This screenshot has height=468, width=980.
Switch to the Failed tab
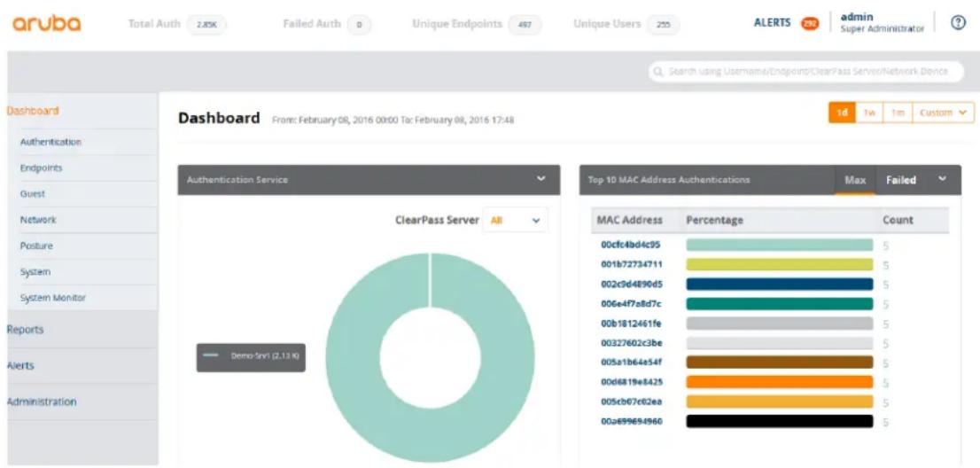(x=900, y=180)
